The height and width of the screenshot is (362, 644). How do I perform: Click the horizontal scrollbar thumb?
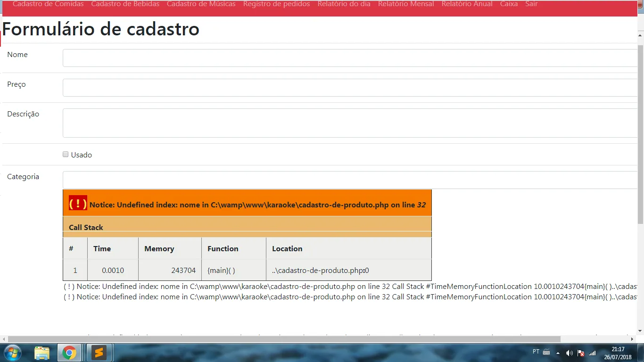click(283, 339)
